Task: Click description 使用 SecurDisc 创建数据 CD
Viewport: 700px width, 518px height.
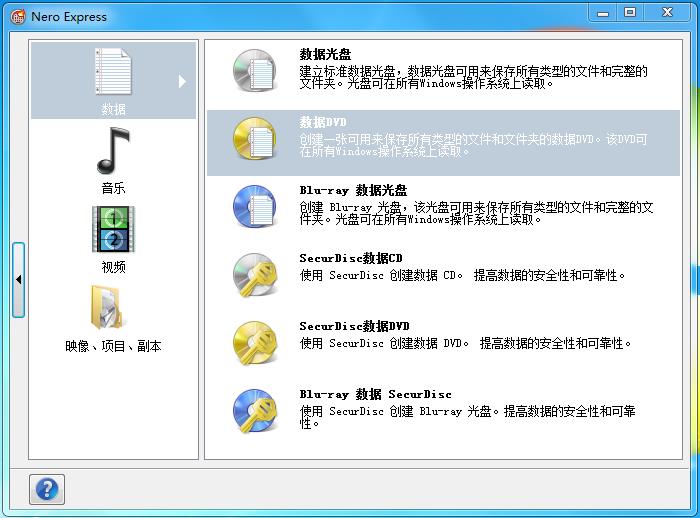Action: (462, 275)
